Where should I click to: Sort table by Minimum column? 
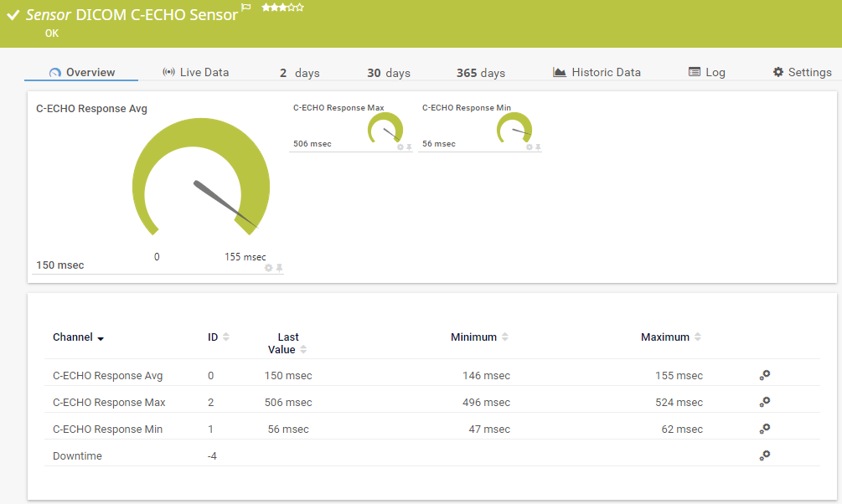coord(479,337)
